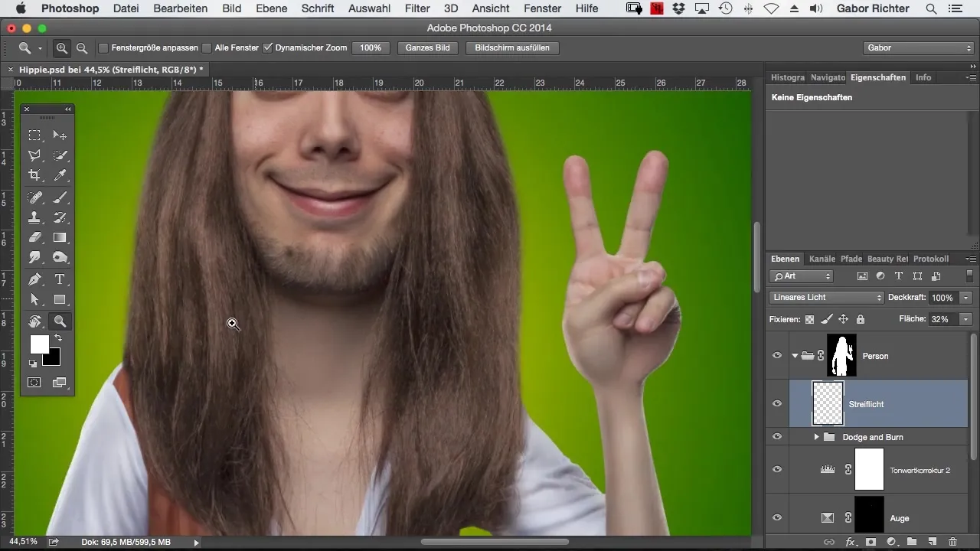Create a new layer

click(933, 542)
